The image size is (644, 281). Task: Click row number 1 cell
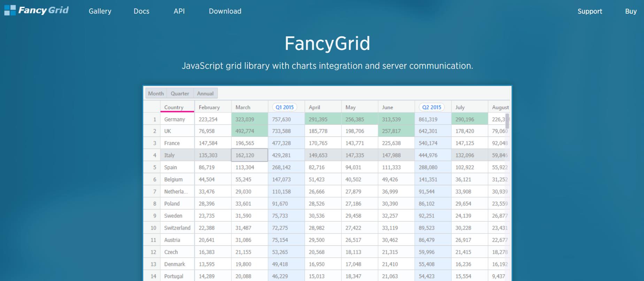click(x=152, y=119)
